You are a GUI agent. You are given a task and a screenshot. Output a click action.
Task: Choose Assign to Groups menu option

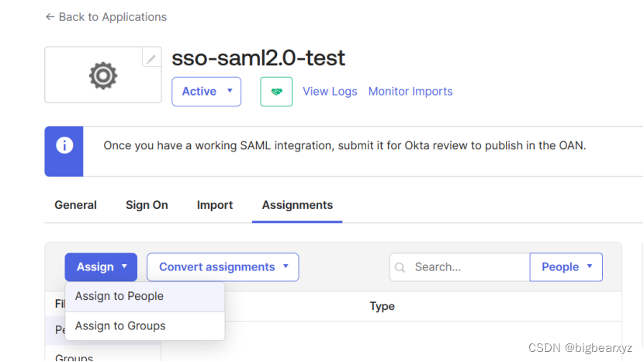120,326
